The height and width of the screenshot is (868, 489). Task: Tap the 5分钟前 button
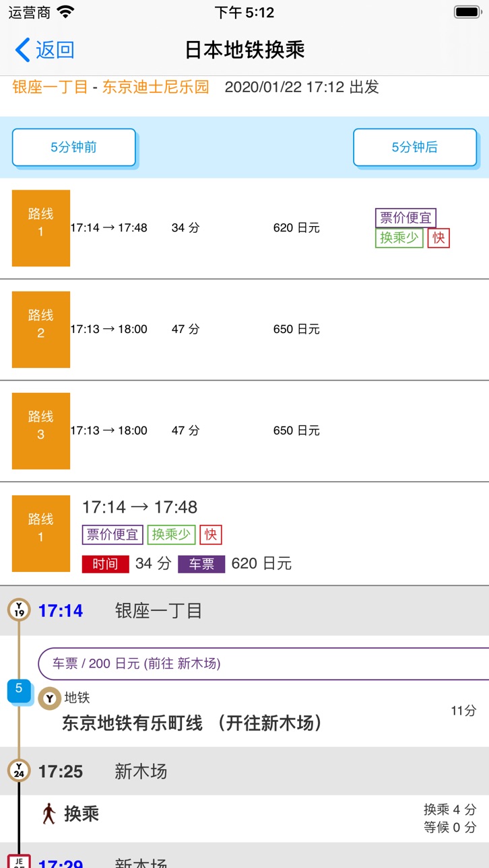[74, 147]
